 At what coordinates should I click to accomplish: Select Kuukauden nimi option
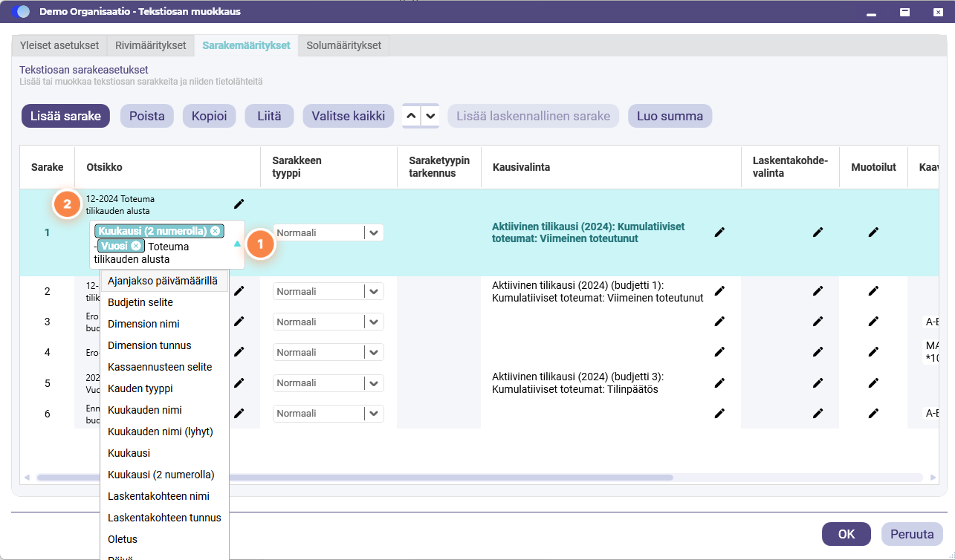coord(164,410)
